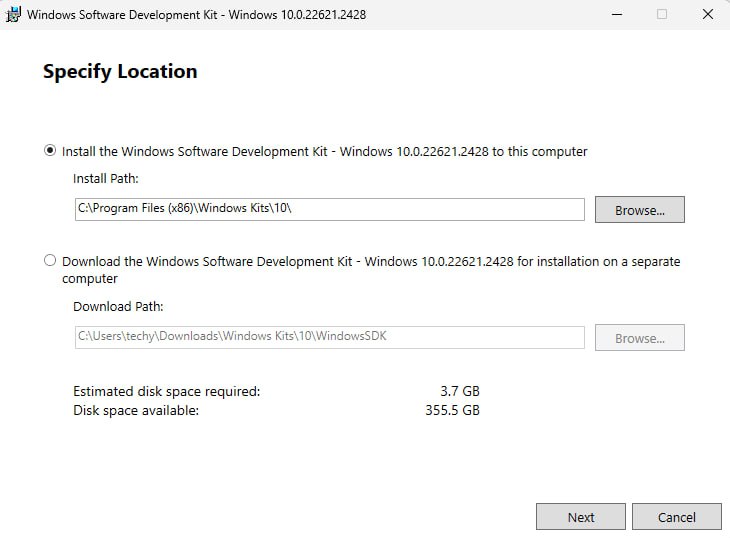
Task: Select the install to this computer option
Action: coord(50,151)
